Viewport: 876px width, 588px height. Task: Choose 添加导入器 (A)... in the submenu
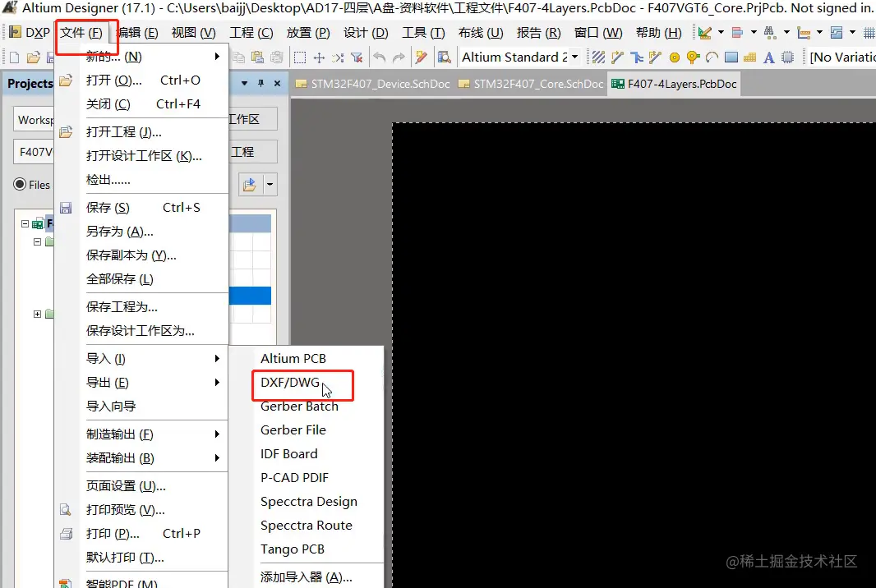click(x=307, y=577)
